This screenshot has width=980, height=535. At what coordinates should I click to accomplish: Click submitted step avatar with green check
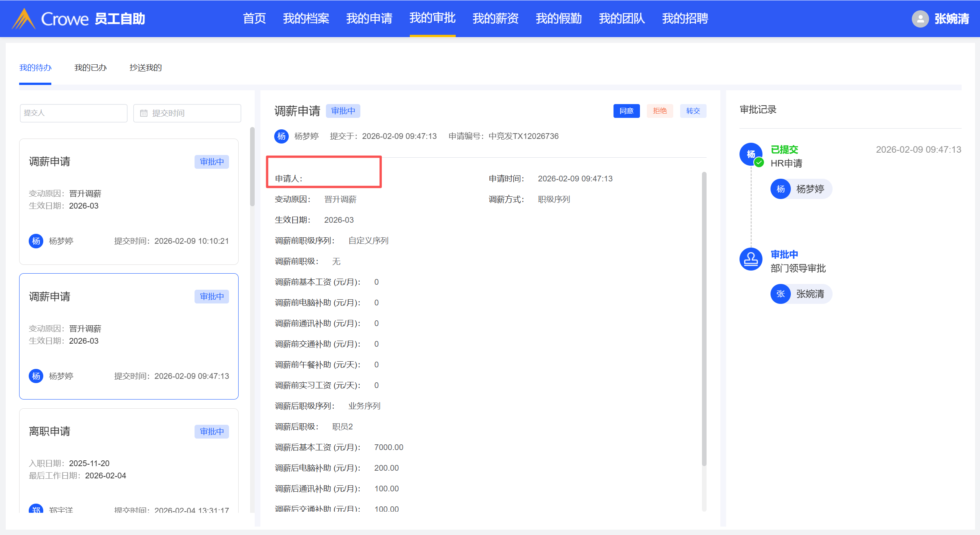pos(751,154)
